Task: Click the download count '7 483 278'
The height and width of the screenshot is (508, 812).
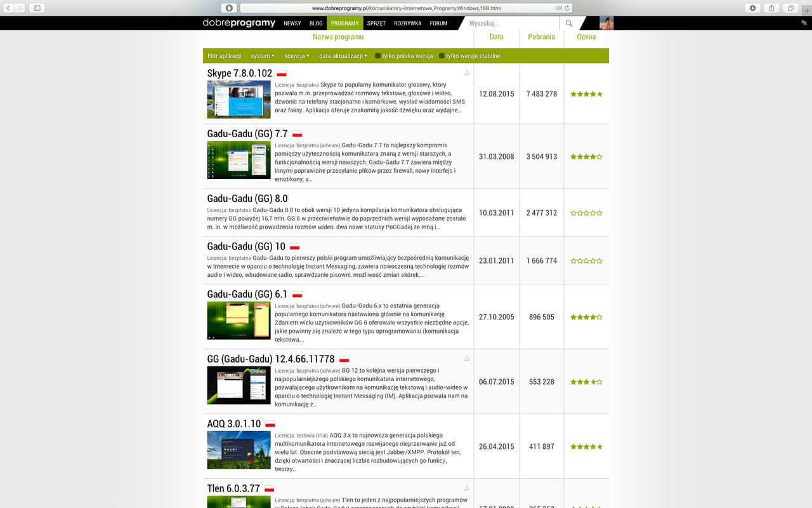Action: pyautogui.click(x=541, y=94)
